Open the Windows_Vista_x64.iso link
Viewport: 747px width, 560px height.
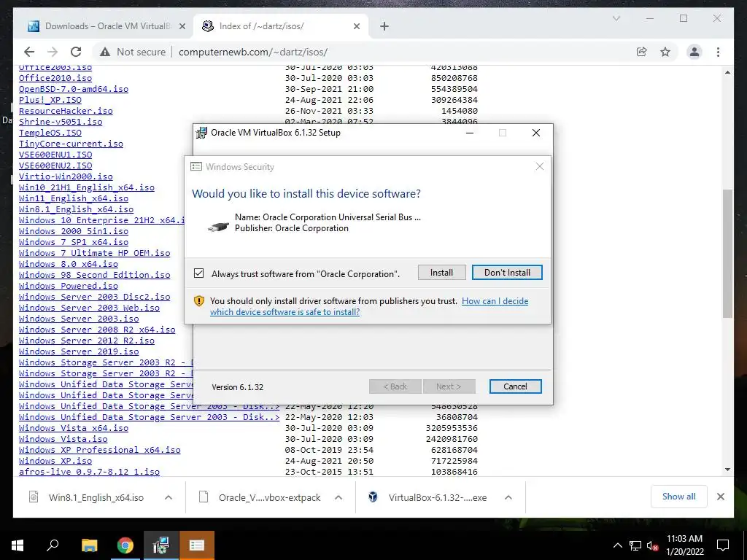[74, 429]
